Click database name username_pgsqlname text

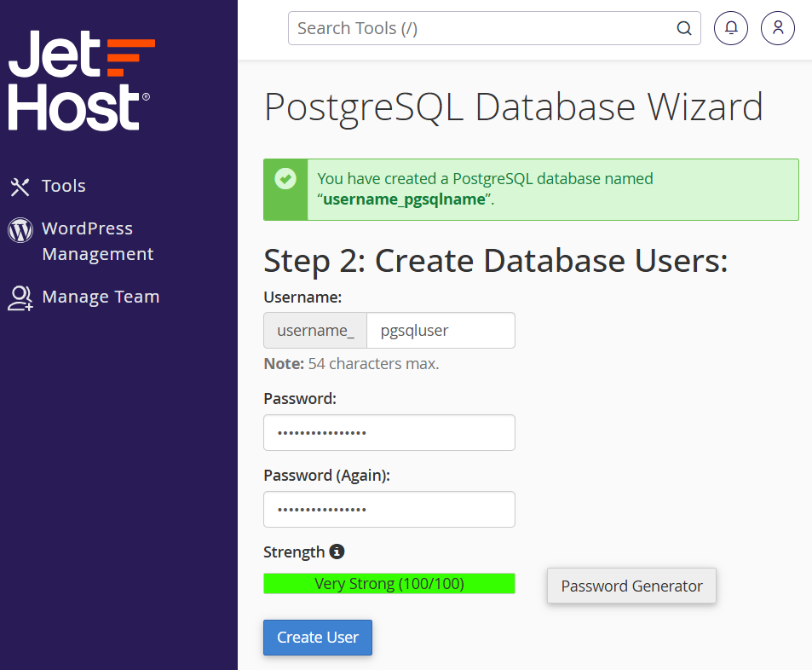point(404,199)
